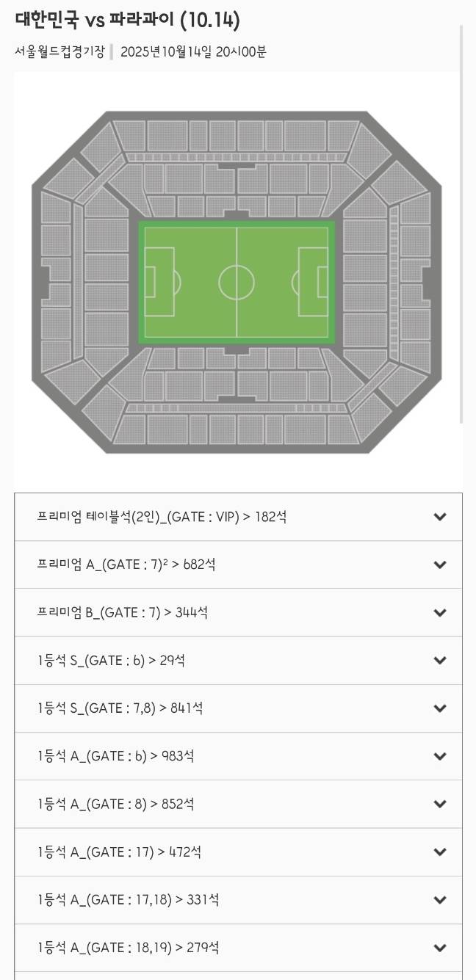Open the 1등석 A (GATE 6) details

coord(439,756)
